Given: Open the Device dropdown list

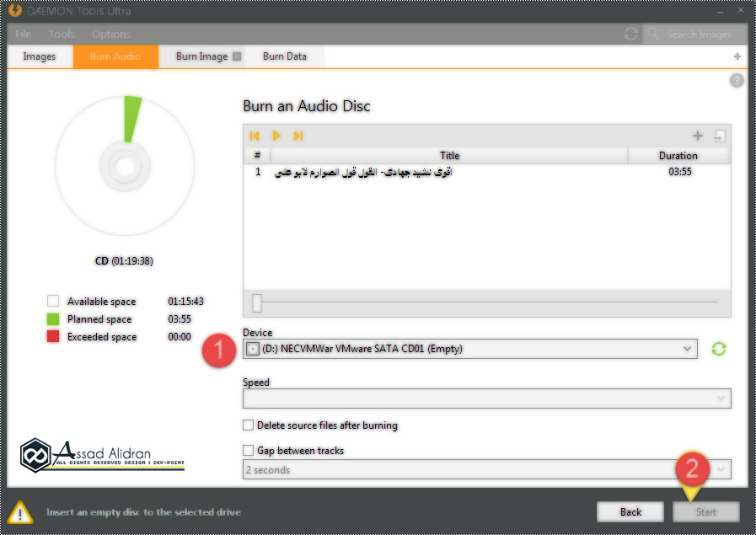Looking at the screenshot, I should (687, 349).
